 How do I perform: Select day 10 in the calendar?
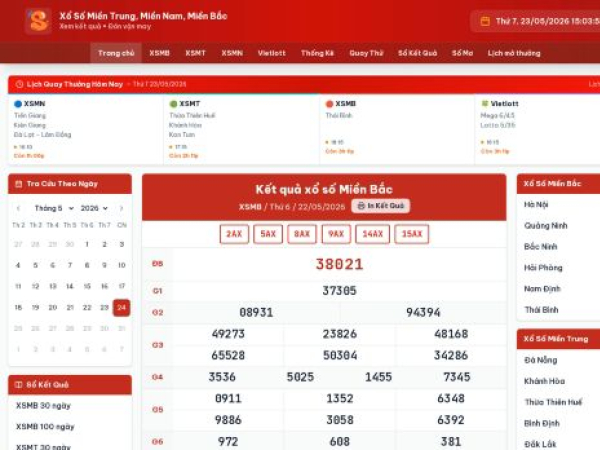pyautogui.click(x=121, y=265)
